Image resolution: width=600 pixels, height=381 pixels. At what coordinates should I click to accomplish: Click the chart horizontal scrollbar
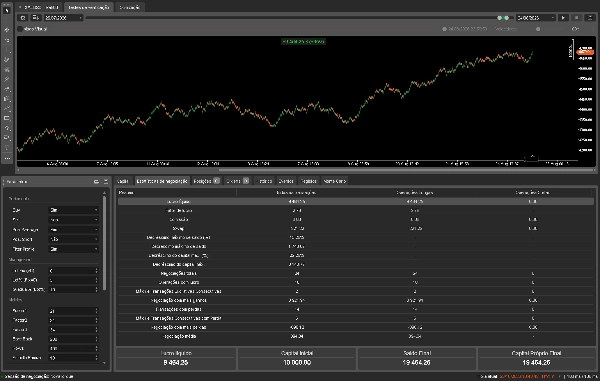[406, 170]
